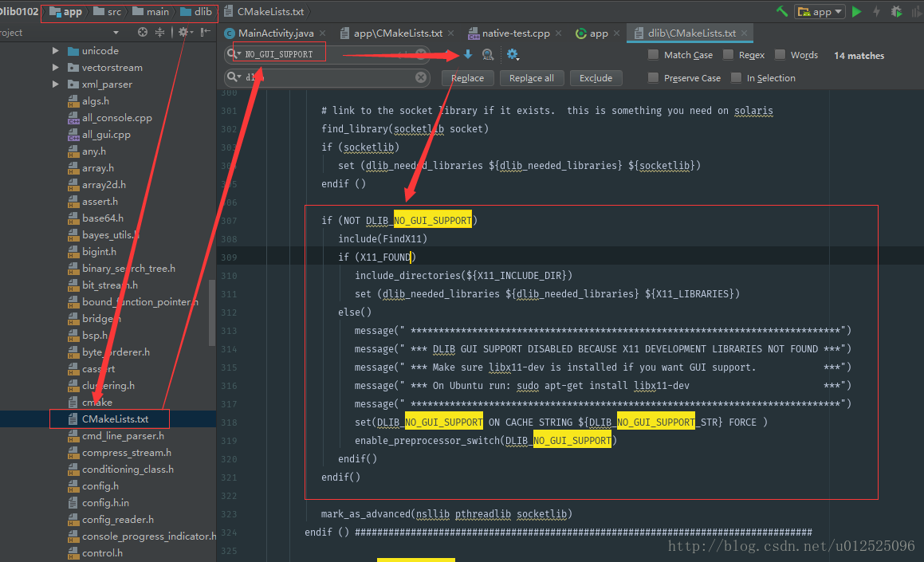Image resolution: width=924 pixels, height=562 pixels.
Task: Open the search filter settings gear
Action: [x=512, y=54]
